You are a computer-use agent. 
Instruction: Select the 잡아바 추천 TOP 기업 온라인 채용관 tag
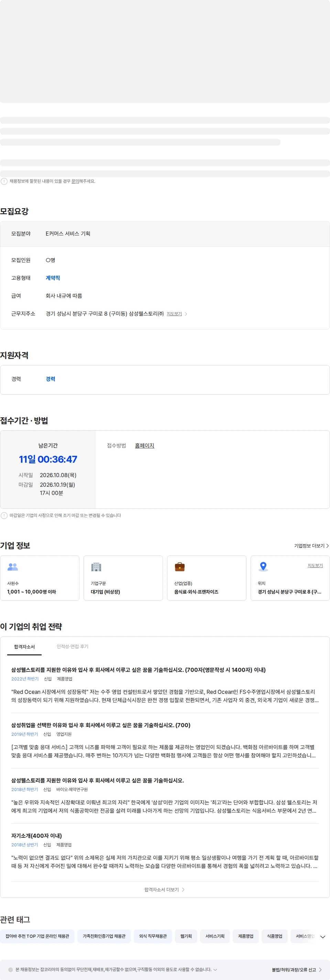37,936
